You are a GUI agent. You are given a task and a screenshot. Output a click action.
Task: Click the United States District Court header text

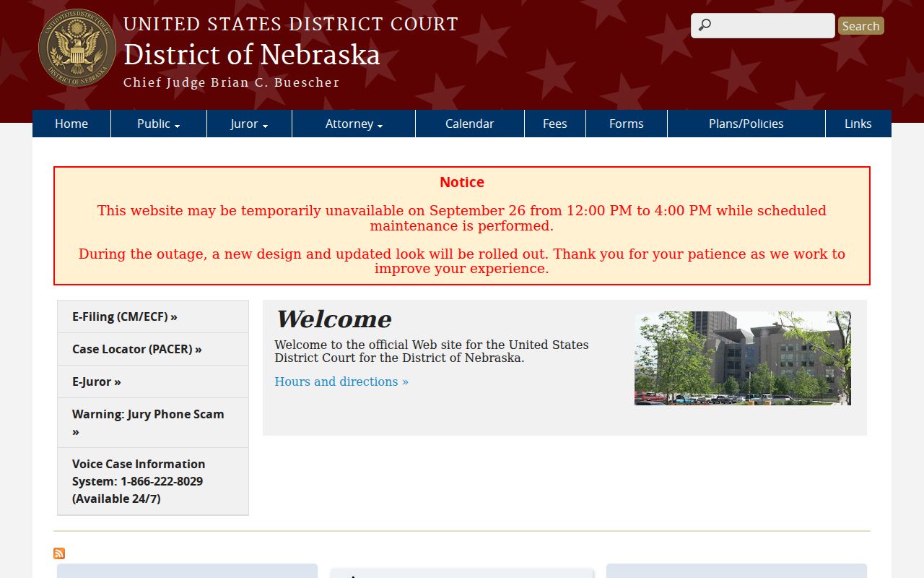pyautogui.click(x=291, y=24)
